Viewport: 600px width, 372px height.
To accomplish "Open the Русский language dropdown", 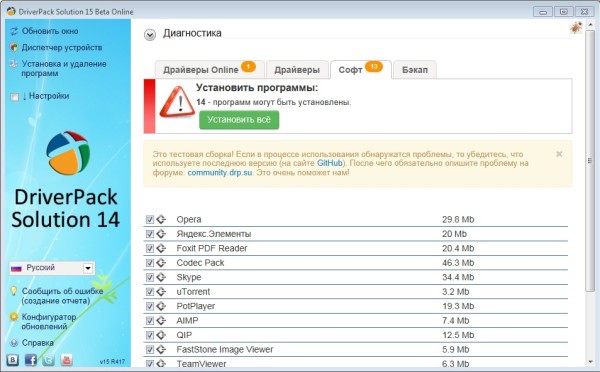I will point(52,268).
